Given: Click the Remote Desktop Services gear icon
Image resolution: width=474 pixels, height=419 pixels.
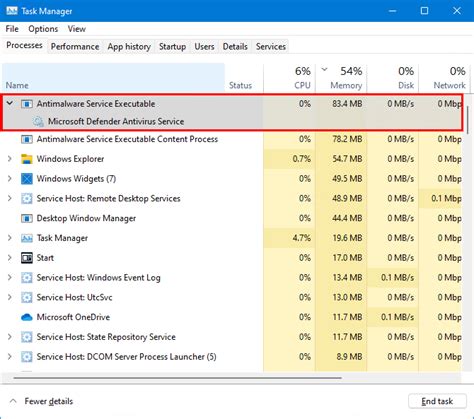Looking at the screenshot, I should click(x=27, y=199).
